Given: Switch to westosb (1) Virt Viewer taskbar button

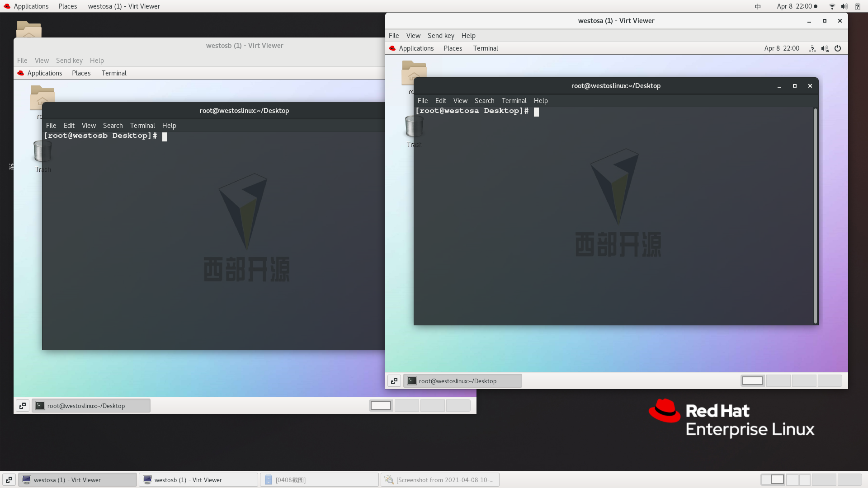Looking at the screenshot, I should [x=198, y=480].
